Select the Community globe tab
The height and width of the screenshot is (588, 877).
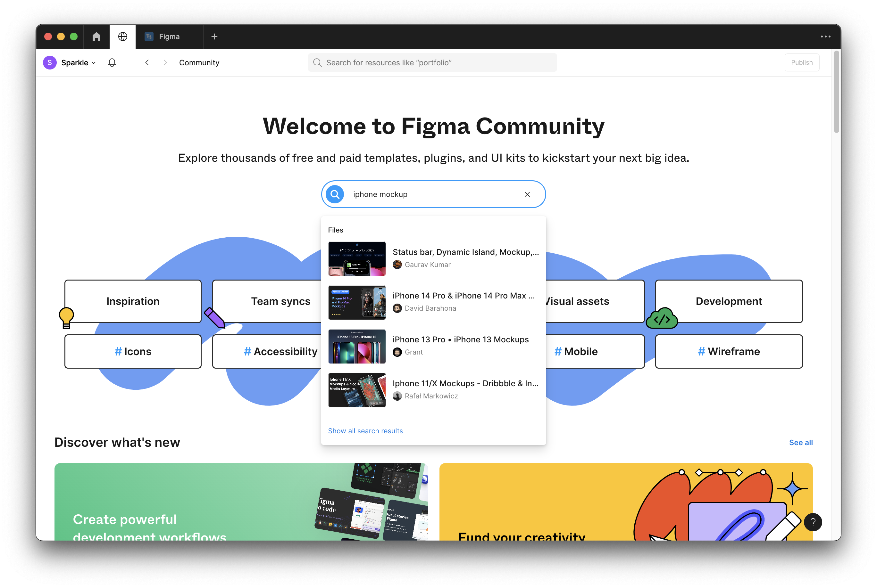click(123, 37)
